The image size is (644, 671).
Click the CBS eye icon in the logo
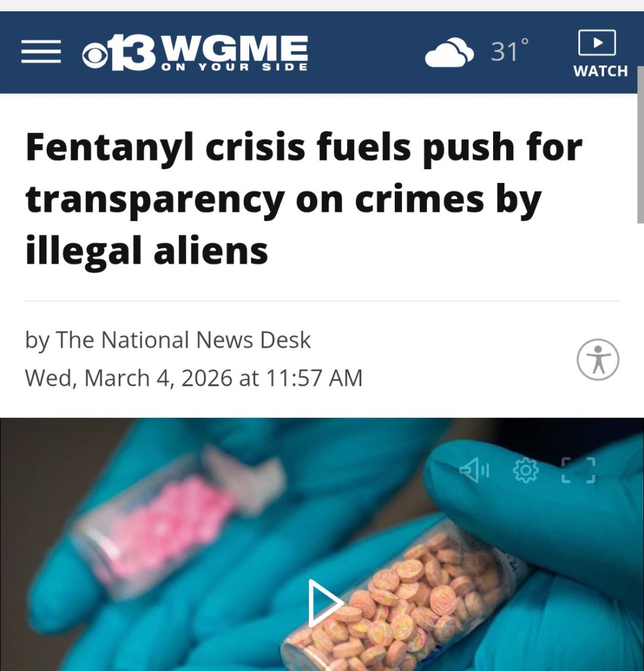click(x=94, y=56)
